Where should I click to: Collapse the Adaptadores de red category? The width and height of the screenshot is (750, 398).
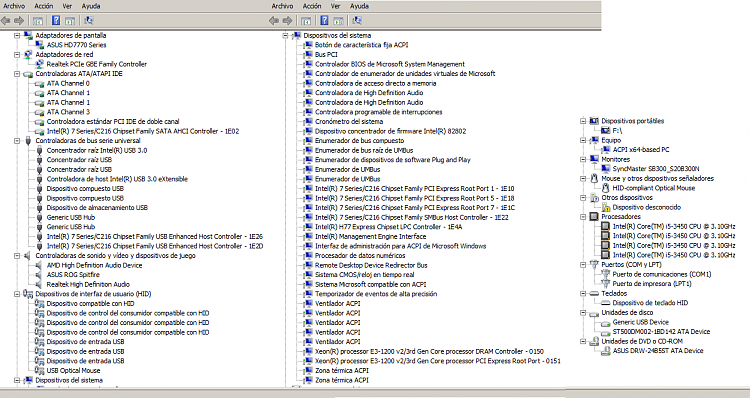(17, 55)
